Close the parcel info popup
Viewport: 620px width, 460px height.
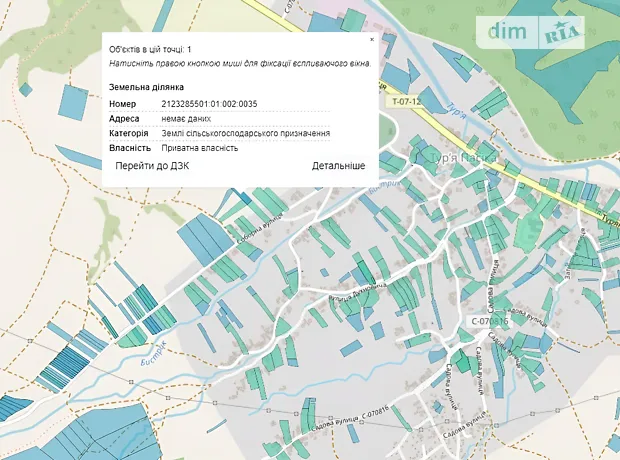(x=372, y=40)
